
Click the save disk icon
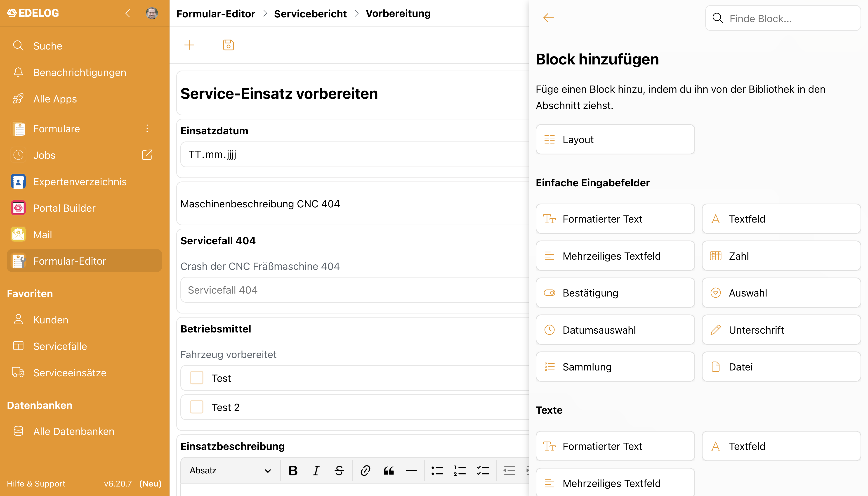(x=228, y=45)
